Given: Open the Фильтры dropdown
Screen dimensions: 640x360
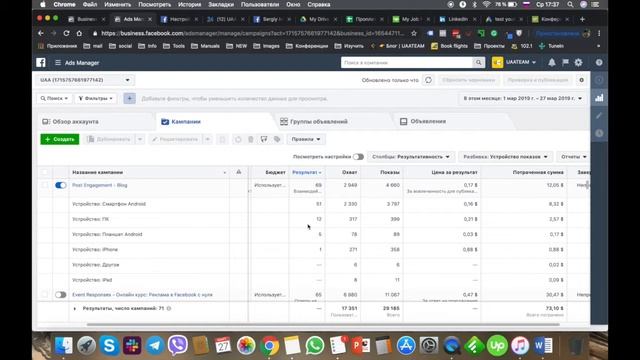Looking at the screenshot, I should [96, 98].
